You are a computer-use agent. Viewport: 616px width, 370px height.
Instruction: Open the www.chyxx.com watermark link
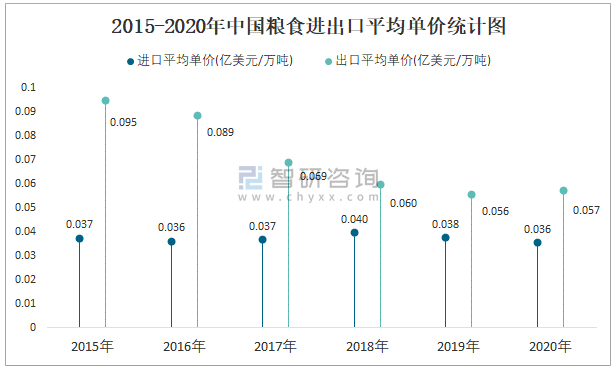308,197
